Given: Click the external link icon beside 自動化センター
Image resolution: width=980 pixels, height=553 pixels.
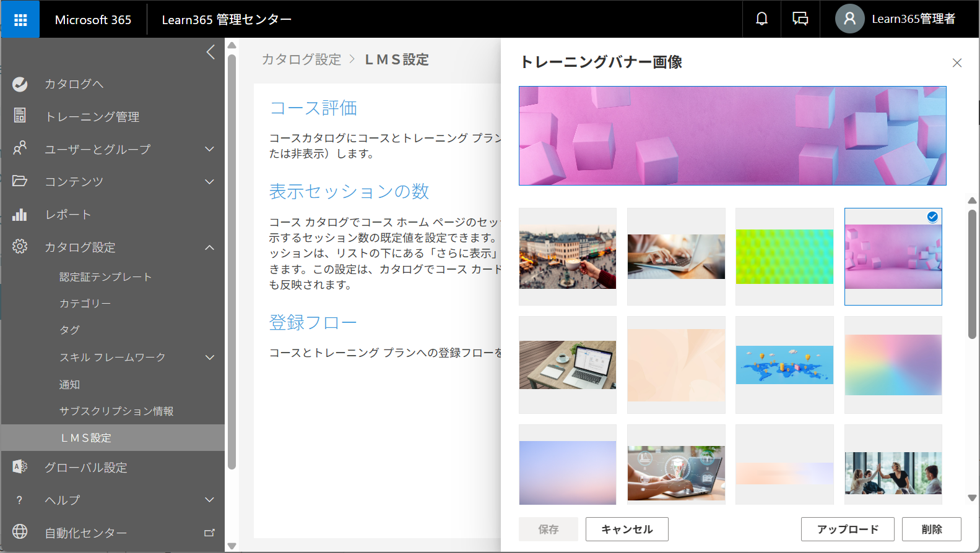Looking at the screenshot, I should tap(209, 533).
